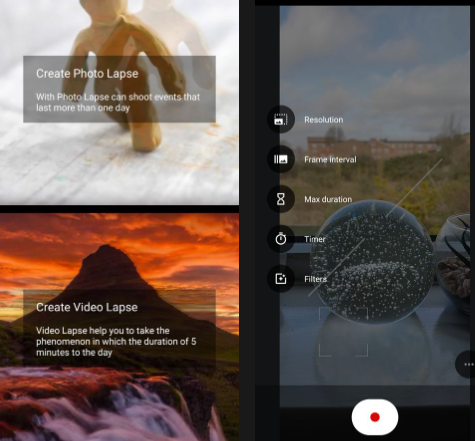Screen dimensions: 475x441
Task: Choose the Filters label
Action: tap(315, 279)
